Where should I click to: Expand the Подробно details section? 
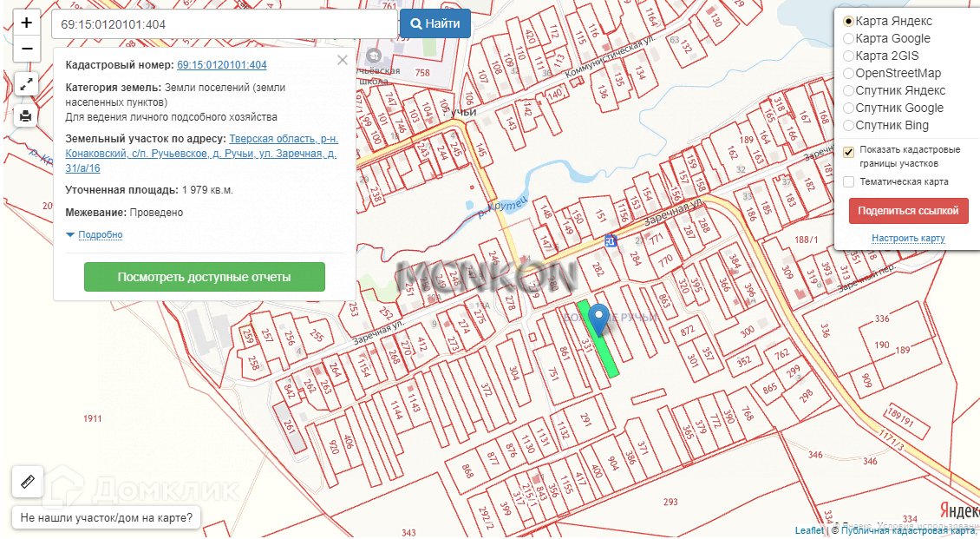click(100, 234)
